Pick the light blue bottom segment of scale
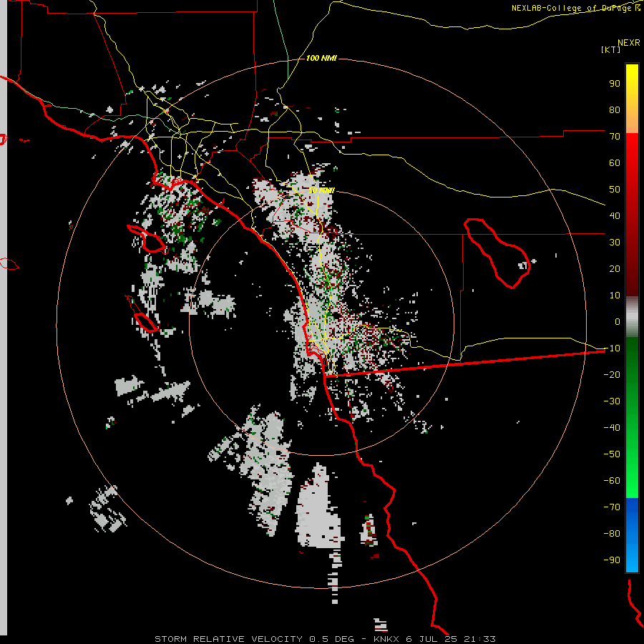This screenshot has height=644, width=644. tap(632, 559)
